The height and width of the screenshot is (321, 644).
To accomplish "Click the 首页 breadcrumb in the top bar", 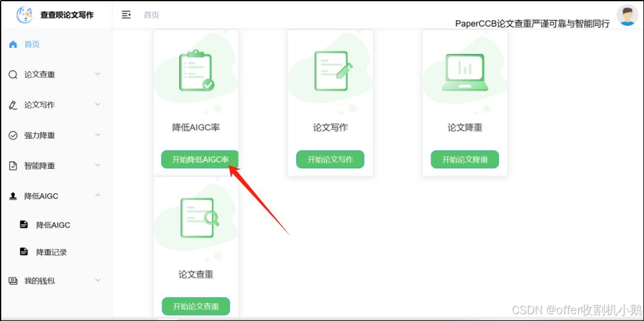I will 151,15.
